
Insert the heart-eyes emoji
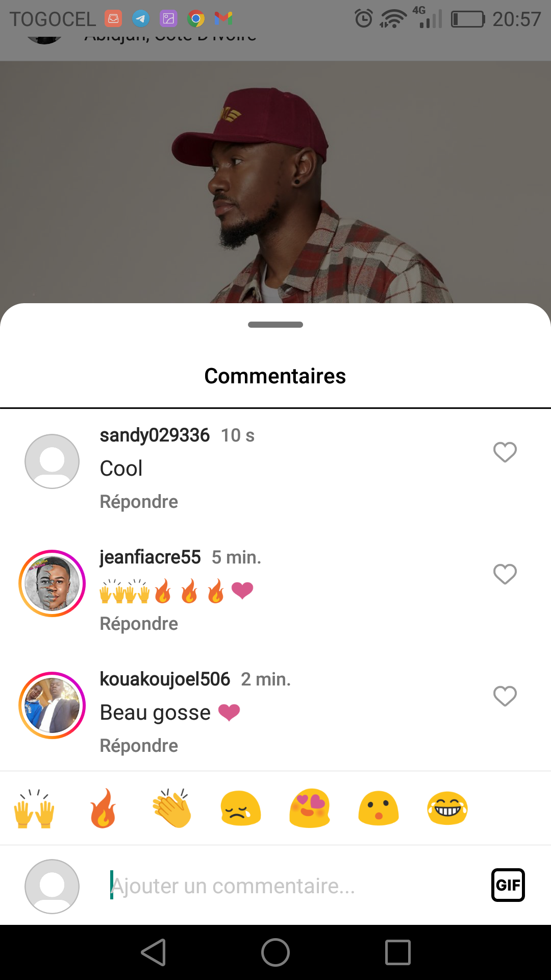click(x=310, y=809)
